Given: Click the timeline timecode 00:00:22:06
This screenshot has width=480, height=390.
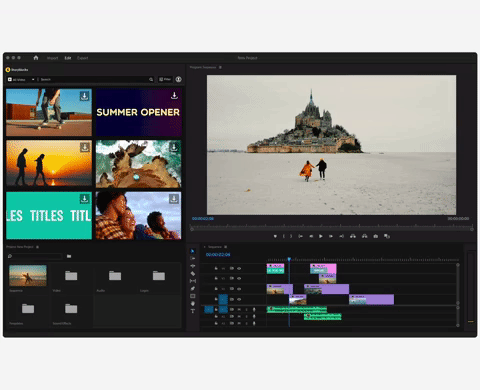Looking at the screenshot, I should point(218,254).
